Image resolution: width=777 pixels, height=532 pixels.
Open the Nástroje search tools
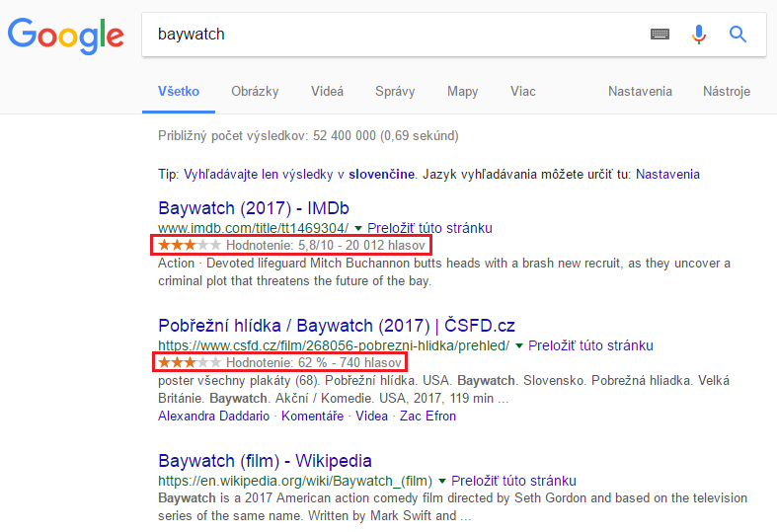727,92
